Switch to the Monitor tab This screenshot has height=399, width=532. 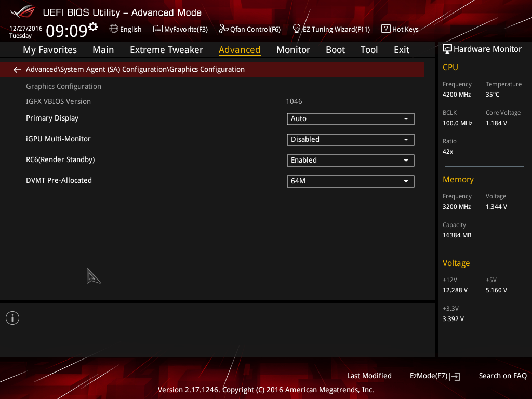293,50
